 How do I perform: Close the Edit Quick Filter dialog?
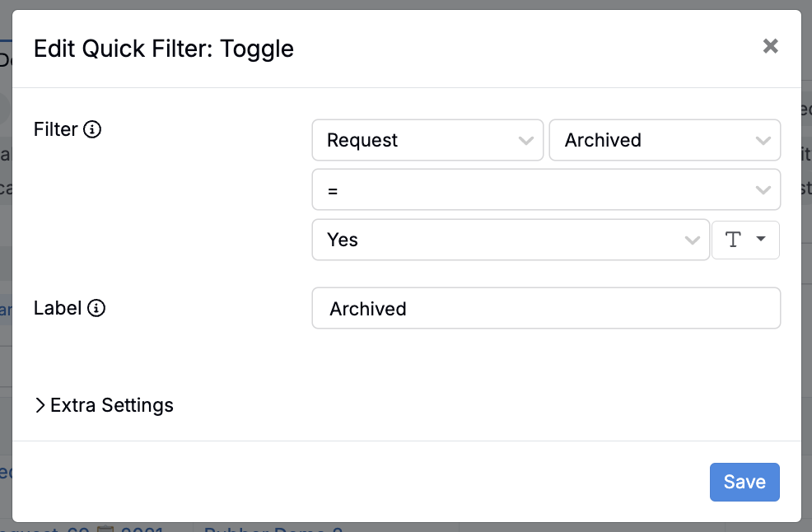pos(770,46)
